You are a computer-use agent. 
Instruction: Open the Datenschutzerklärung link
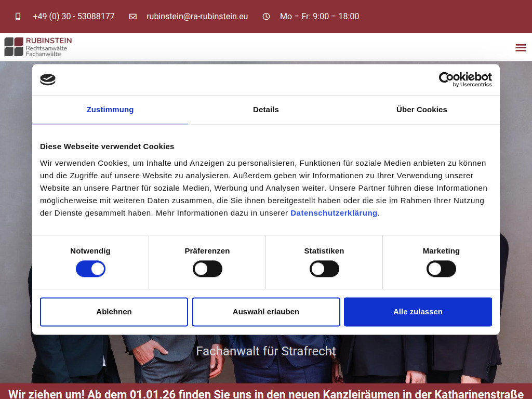(x=334, y=212)
